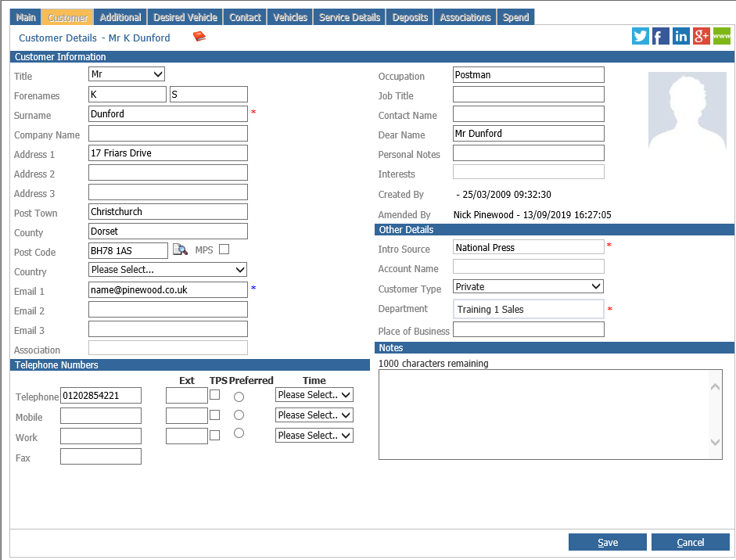Open the Facebook social icon

[660, 36]
